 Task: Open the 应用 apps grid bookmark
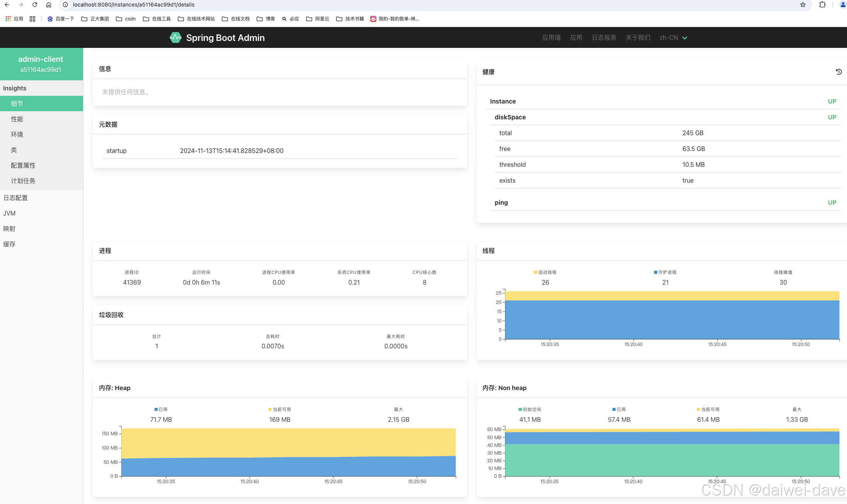[14, 19]
